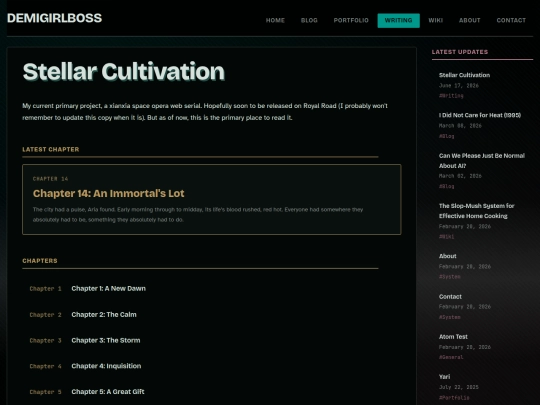The image size is (540, 405).
Task: Open Chapter 14: An Immortal's Lot
Action: point(108,194)
